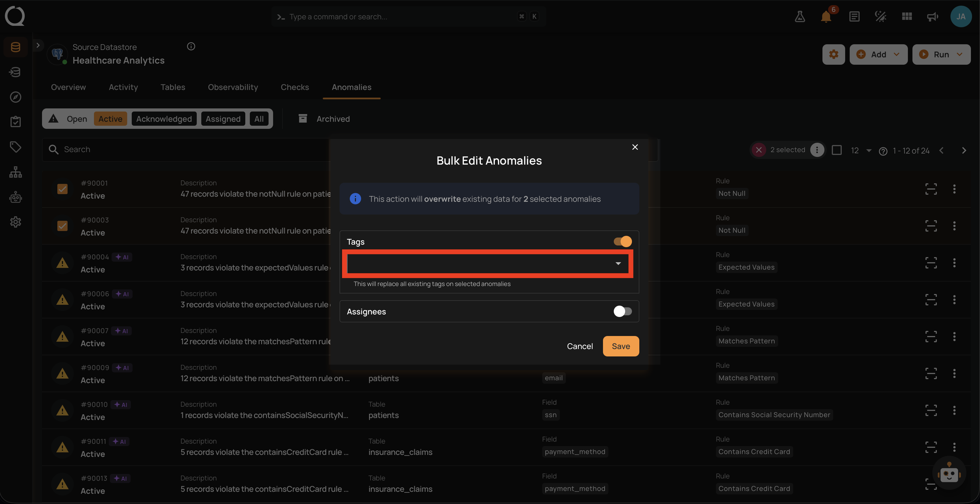Switch to the Observability tab

point(233,87)
